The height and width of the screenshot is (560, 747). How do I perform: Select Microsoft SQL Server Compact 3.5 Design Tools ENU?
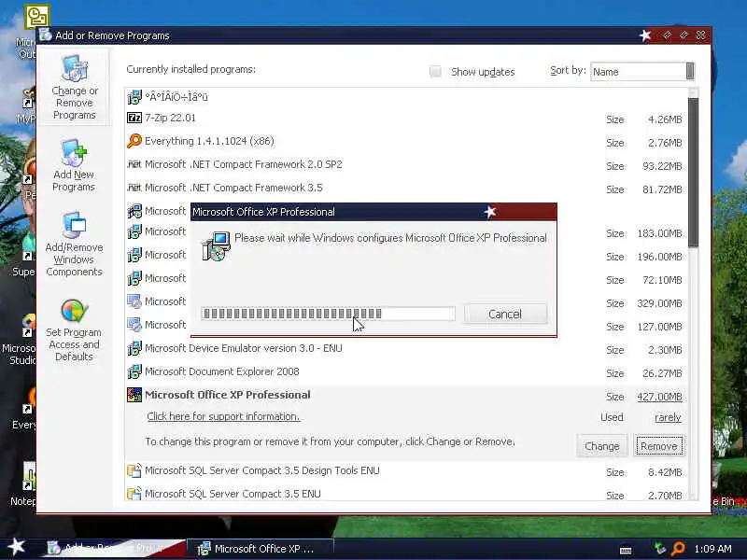coord(262,470)
